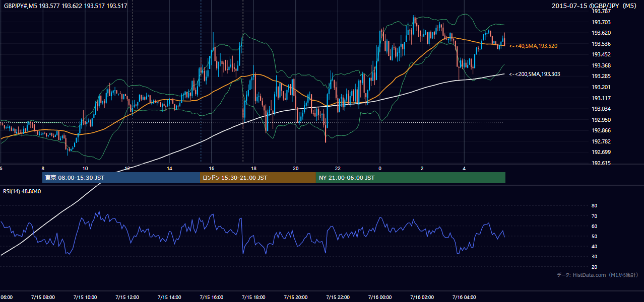Click RSI scale level 80
The width and height of the screenshot is (644, 302).
(x=594, y=206)
